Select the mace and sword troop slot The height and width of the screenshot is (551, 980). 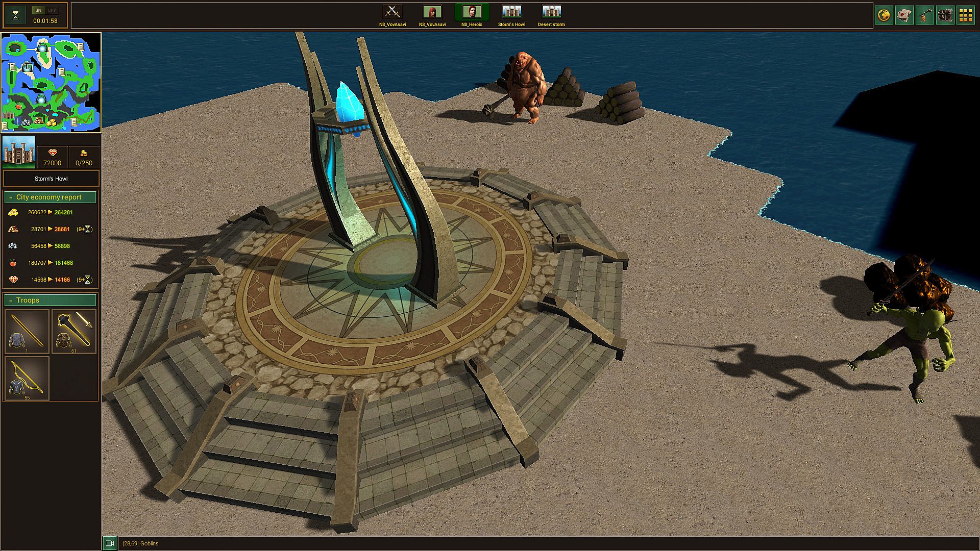click(74, 331)
